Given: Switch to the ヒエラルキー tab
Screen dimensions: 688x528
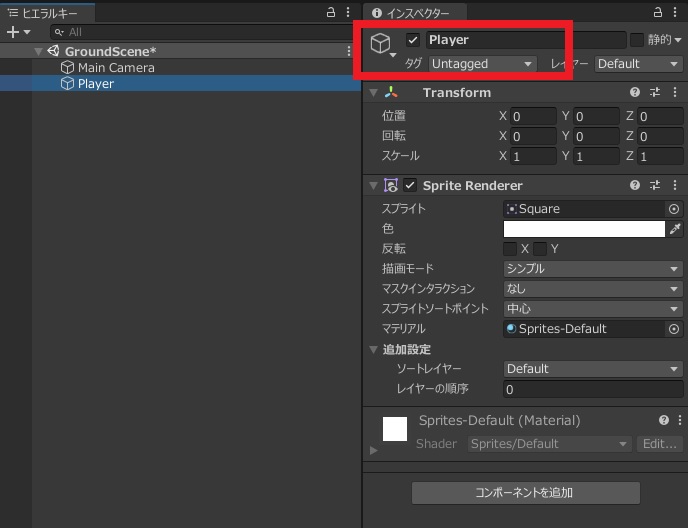Looking at the screenshot, I should [x=47, y=13].
